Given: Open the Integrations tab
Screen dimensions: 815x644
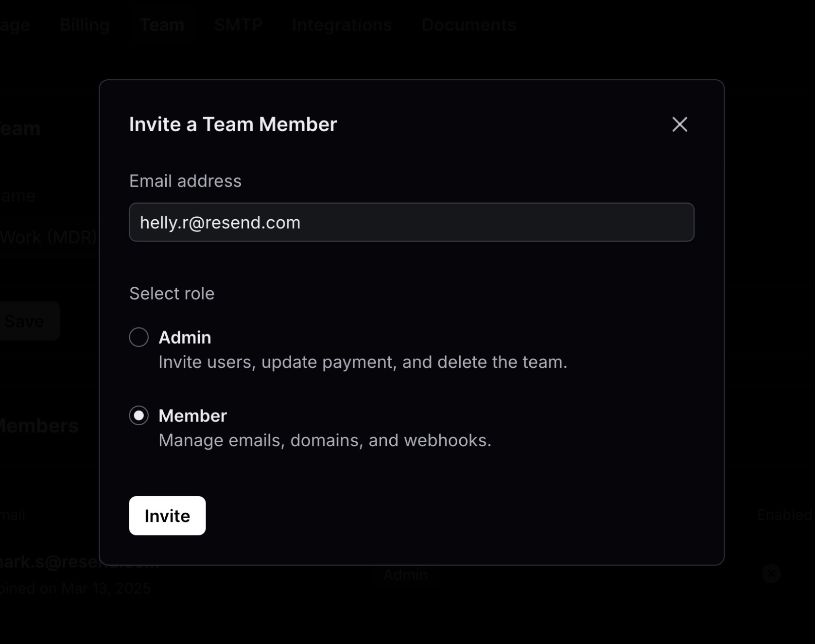Looking at the screenshot, I should click(x=342, y=25).
